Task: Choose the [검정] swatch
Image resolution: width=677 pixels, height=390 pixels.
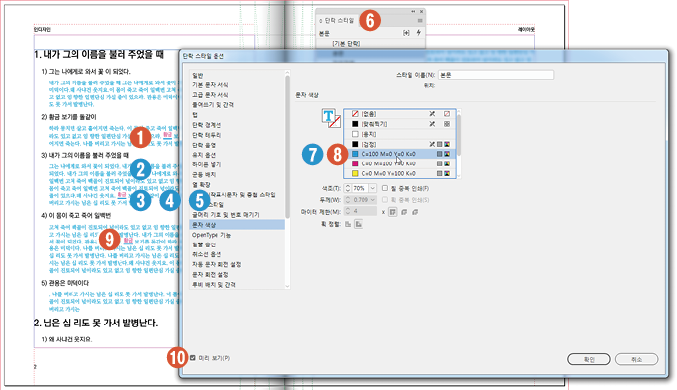Action: pos(400,144)
